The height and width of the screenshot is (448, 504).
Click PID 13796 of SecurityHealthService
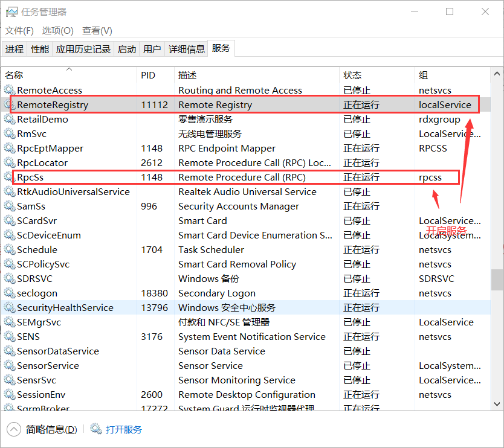[x=154, y=308]
